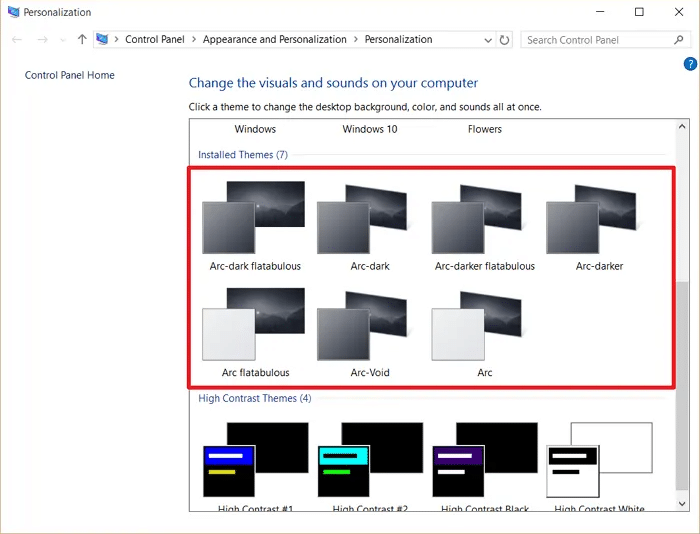This screenshot has width=700, height=534.
Task: Click the theme list scrollbar down arrow
Action: (x=681, y=504)
